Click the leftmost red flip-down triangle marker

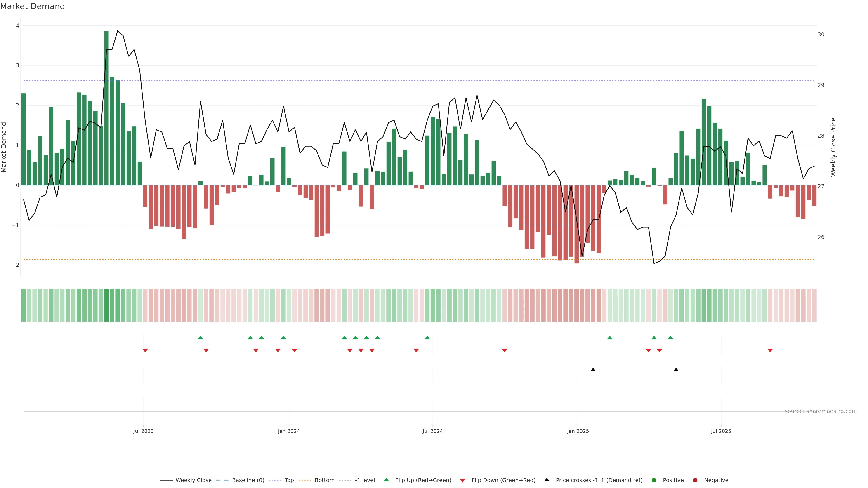tap(145, 351)
